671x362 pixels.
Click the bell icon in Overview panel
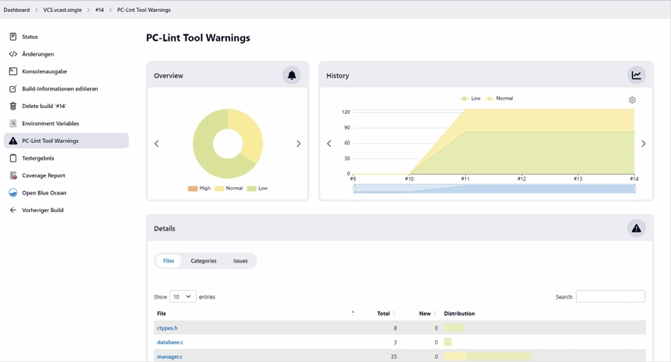tap(291, 75)
